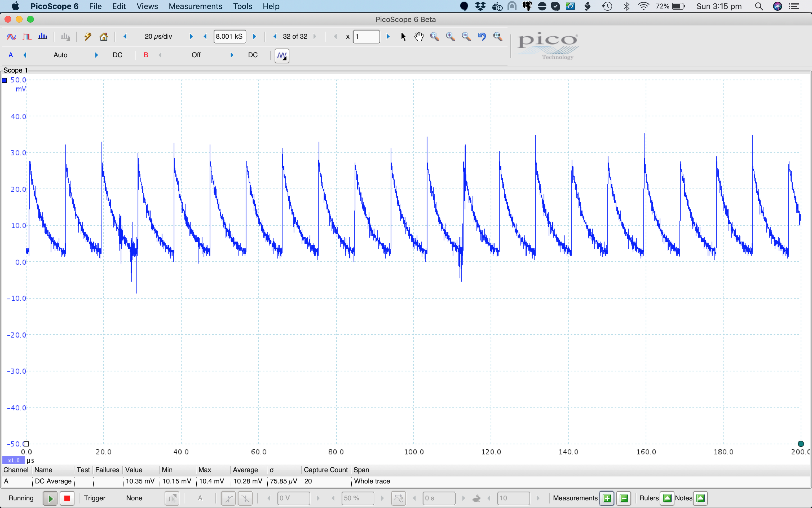The width and height of the screenshot is (812, 508).
Task: Increase timebase from 20 µs/div
Action: [191, 36]
